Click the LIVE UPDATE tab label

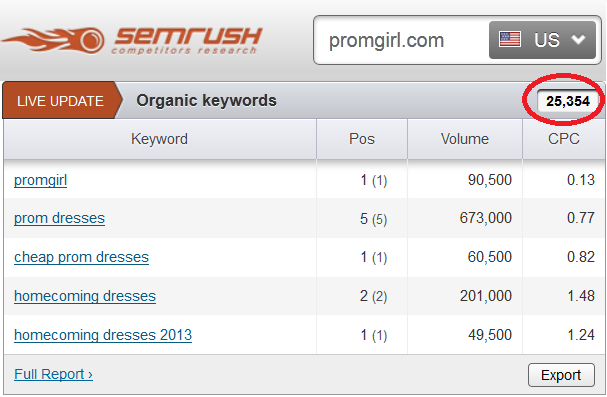pos(60,101)
